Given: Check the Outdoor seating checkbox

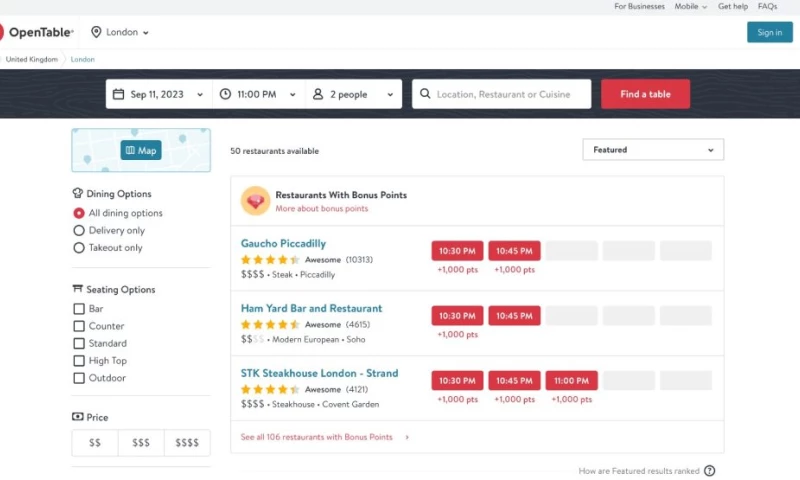Looking at the screenshot, I should click(x=79, y=378).
